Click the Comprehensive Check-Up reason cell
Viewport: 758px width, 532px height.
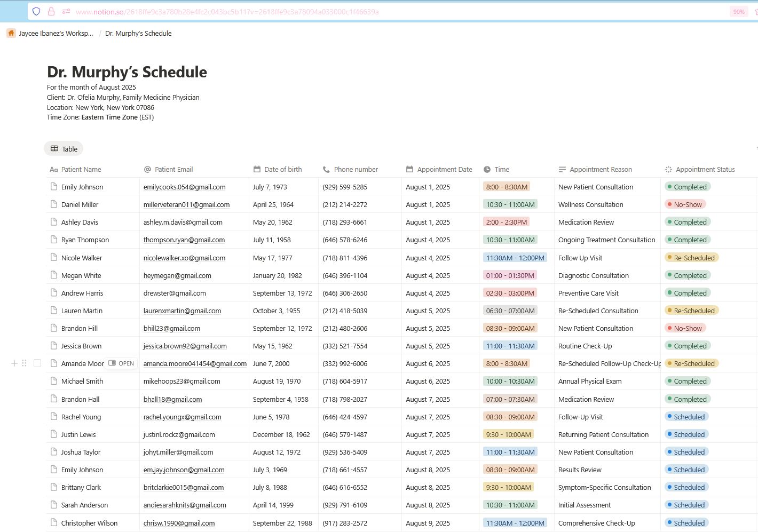tap(597, 523)
